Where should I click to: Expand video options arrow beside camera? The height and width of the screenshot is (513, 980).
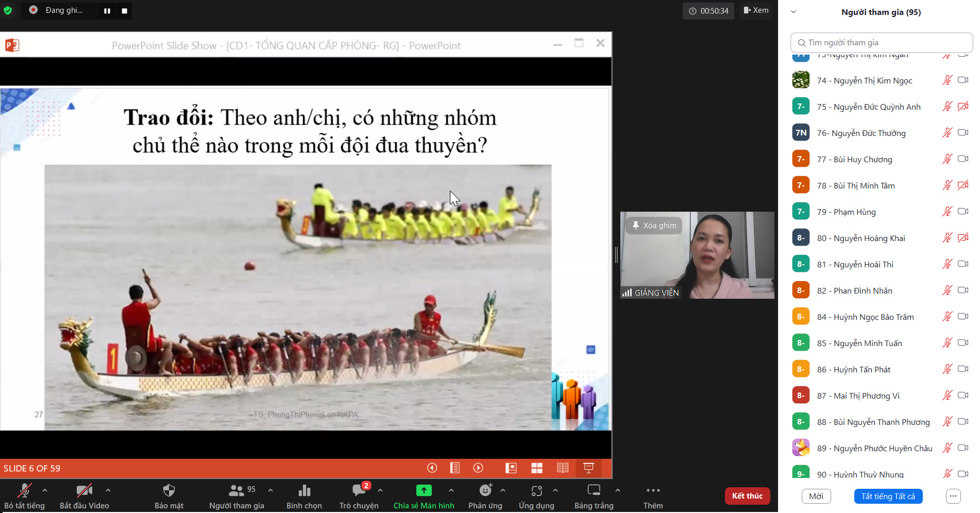108,490
